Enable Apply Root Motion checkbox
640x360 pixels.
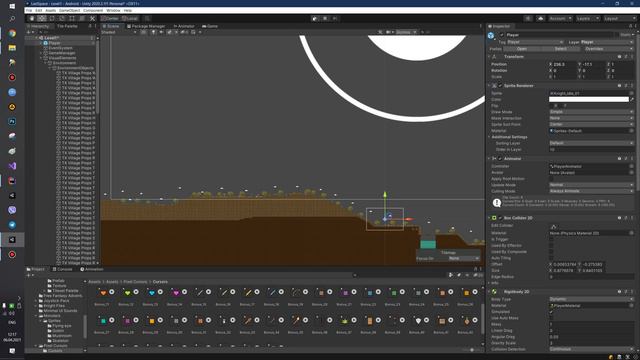coord(551,179)
